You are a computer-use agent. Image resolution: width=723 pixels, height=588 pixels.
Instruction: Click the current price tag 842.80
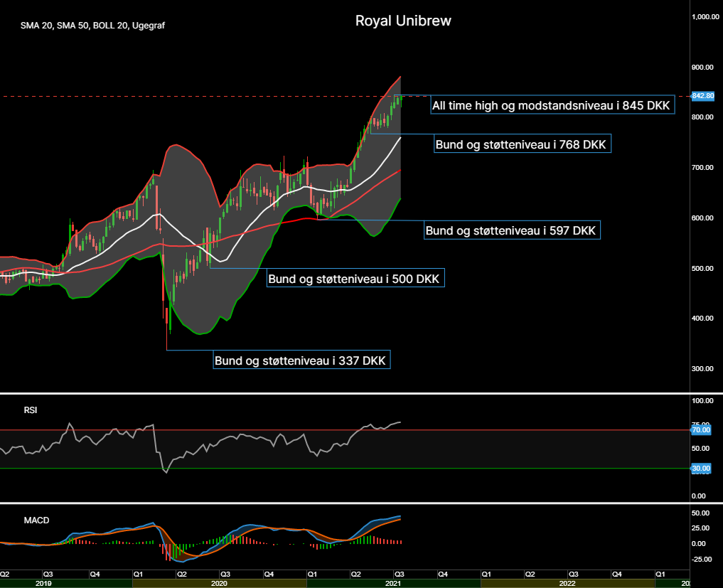[702, 96]
